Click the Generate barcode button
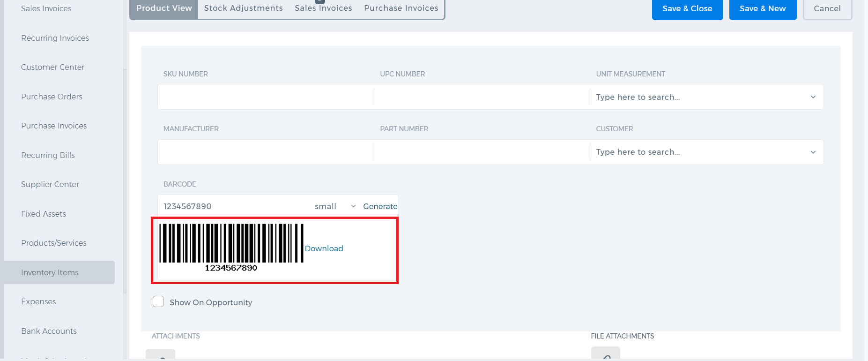This screenshot has height=361, width=868. tap(380, 206)
